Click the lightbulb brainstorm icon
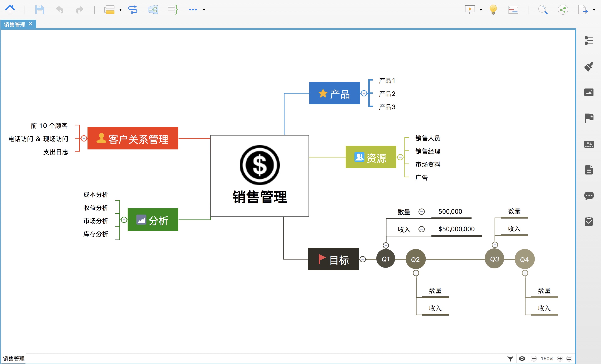Screen dimensions: 601x364 (493, 10)
